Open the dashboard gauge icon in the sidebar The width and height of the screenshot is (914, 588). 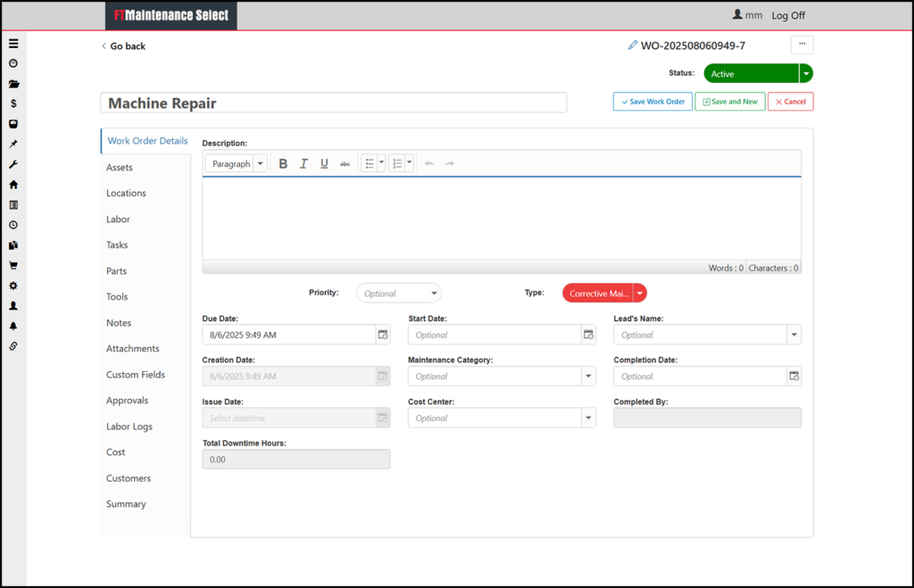click(13, 63)
